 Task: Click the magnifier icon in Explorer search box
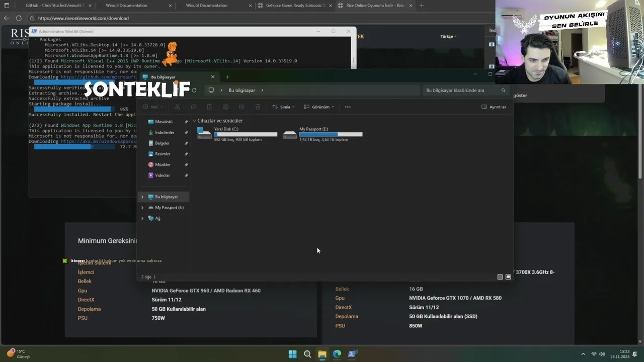click(x=503, y=90)
